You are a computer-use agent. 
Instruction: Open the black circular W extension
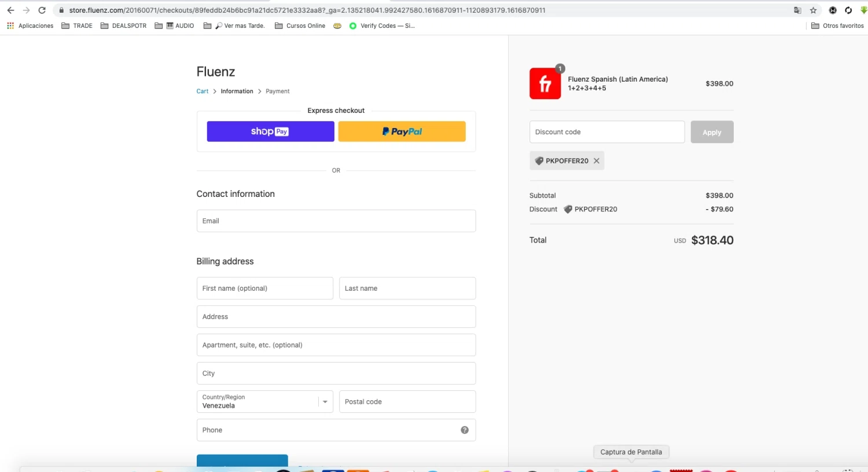(x=833, y=10)
